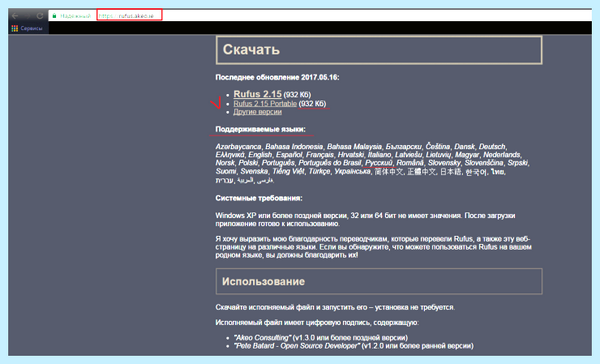Reload the page with the refresh icon
600x364 pixels.
pyautogui.click(x=40, y=16)
